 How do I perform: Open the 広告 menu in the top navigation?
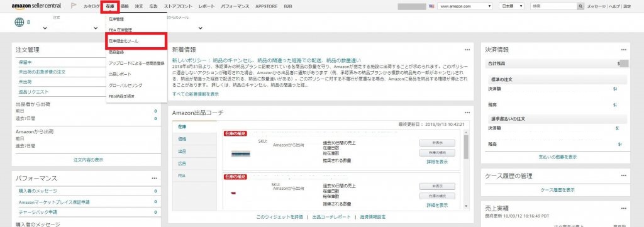pyautogui.click(x=153, y=6)
